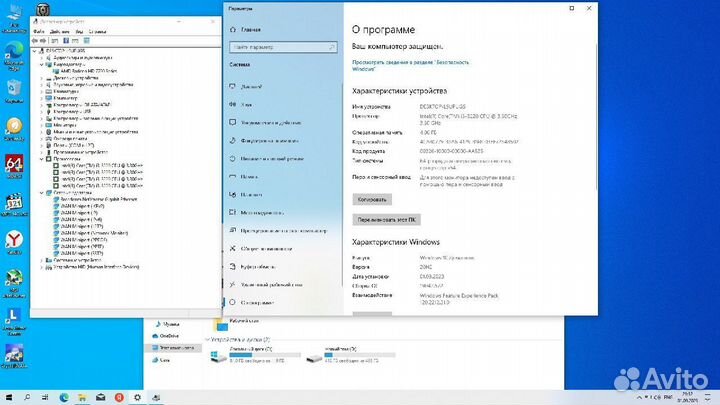Select Устройства HID (Human Interface Devices) row
720x405 pixels.
[92, 267]
